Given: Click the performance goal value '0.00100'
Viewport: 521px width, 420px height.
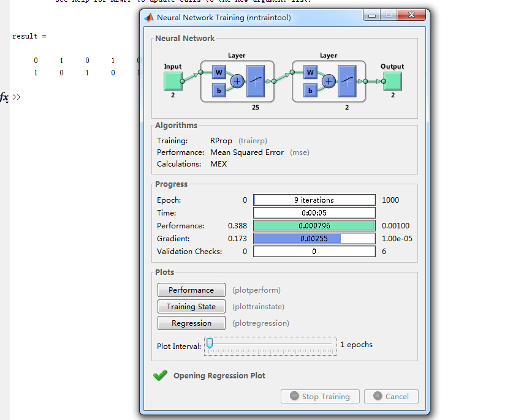Looking at the screenshot, I should pos(396,226).
